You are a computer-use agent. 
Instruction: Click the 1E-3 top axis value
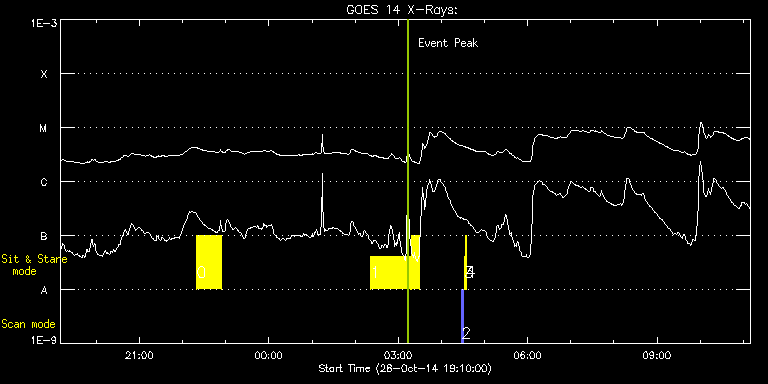click(x=43, y=22)
